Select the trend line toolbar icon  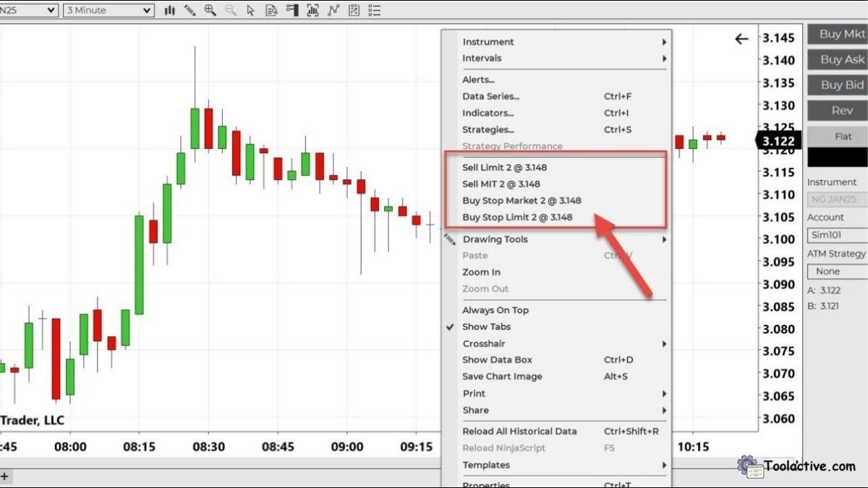333,10
